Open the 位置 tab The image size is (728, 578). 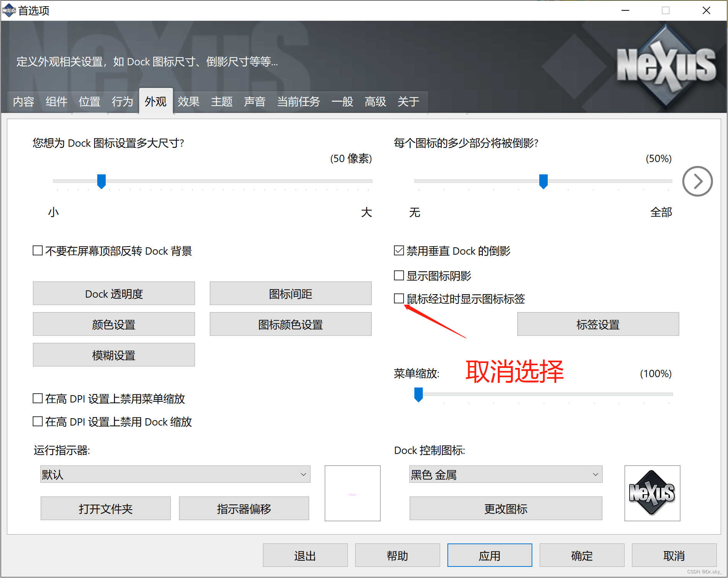[x=90, y=102]
